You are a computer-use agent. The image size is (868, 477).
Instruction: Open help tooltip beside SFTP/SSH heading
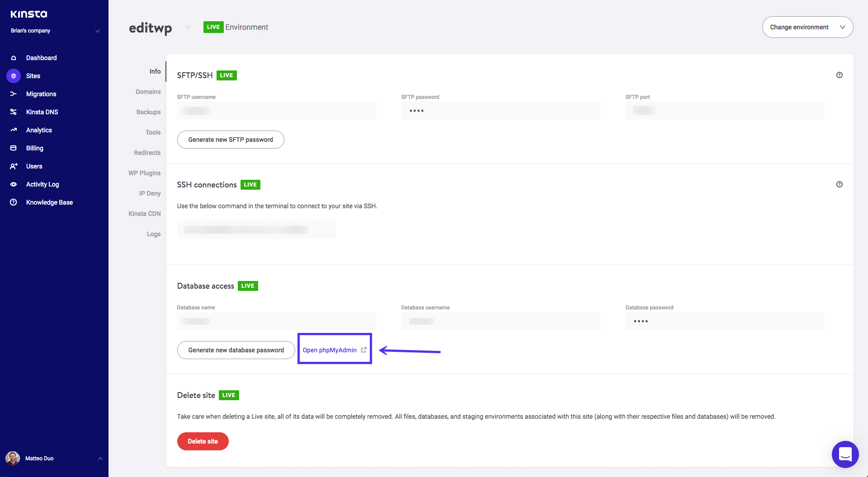[840, 75]
